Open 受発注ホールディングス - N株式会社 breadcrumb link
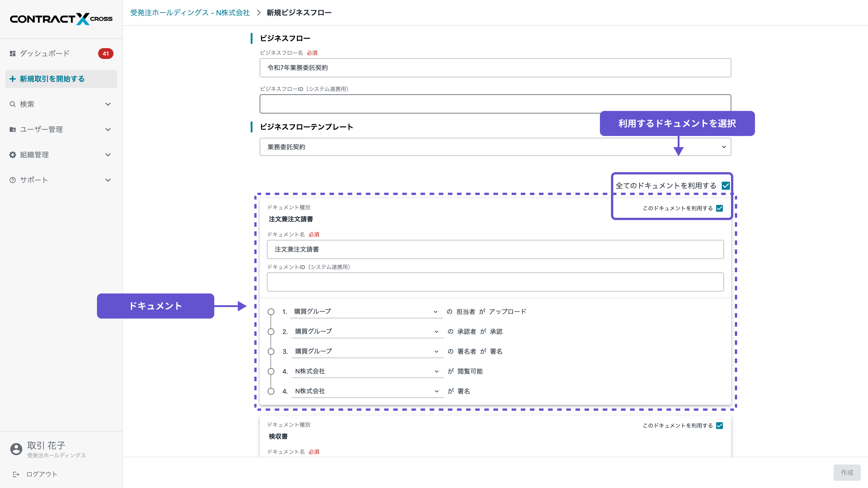 click(190, 12)
